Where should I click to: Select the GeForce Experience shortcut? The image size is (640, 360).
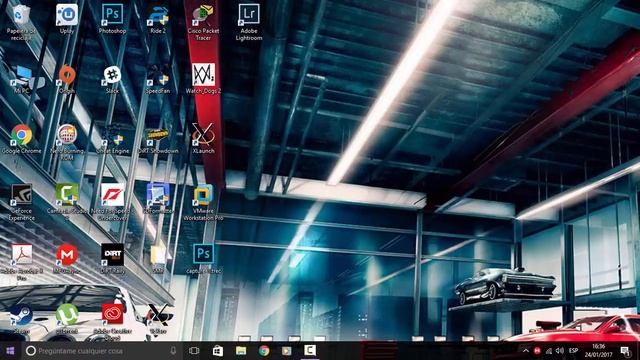[x=21, y=202]
